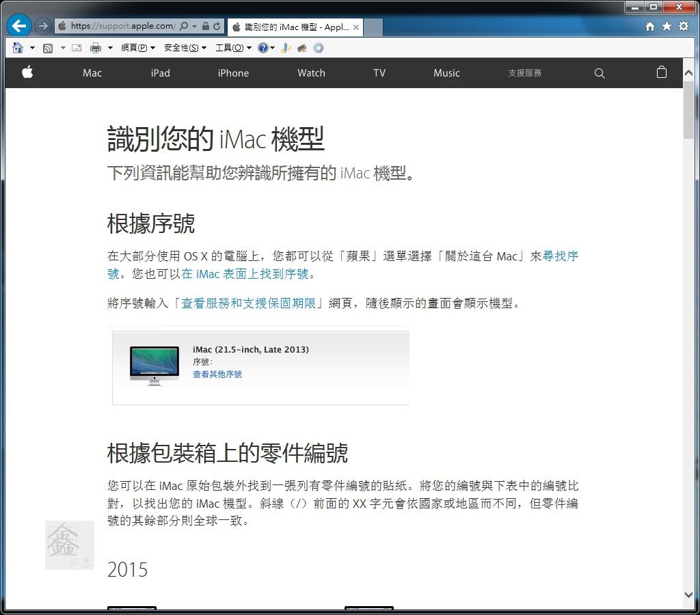This screenshot has width=700, height=615.
Task: Open the address bar autocomplete dropdown arrow
Action: tap(194, 27)
